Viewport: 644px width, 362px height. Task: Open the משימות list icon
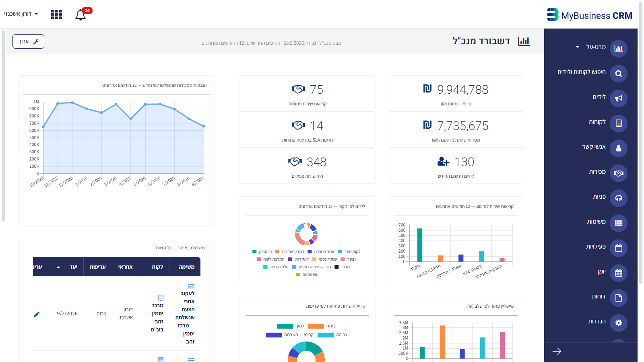tap(619, 223)
